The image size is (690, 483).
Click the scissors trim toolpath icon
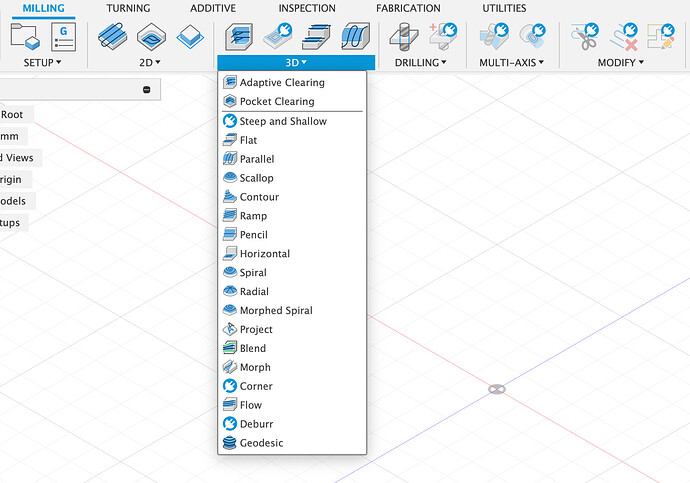pos(584,37)
